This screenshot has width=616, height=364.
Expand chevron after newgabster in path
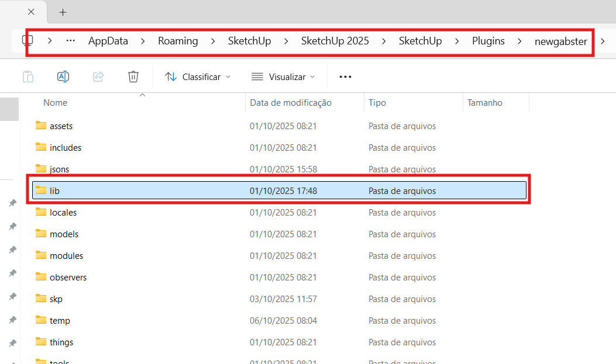[603, 41]
